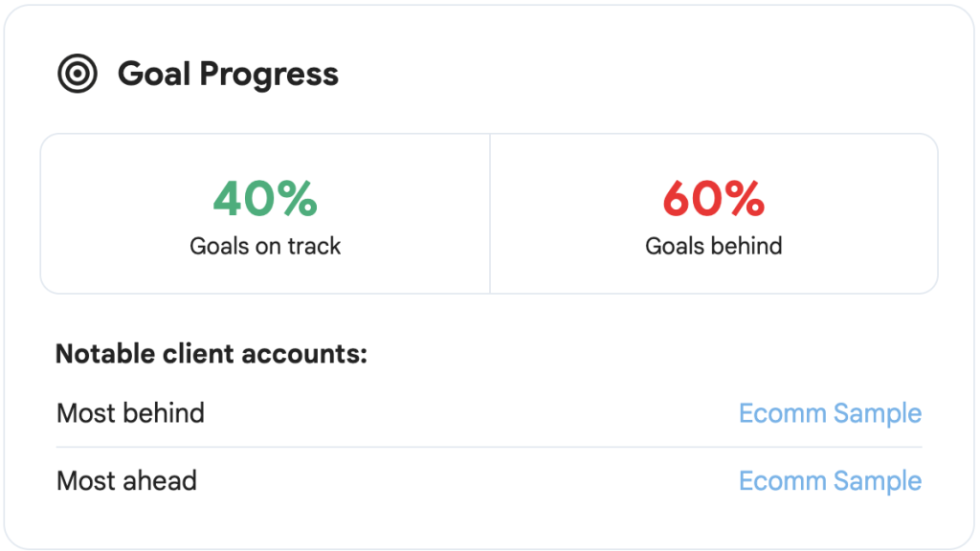Select the Goals behind panel

click(714, 213)
